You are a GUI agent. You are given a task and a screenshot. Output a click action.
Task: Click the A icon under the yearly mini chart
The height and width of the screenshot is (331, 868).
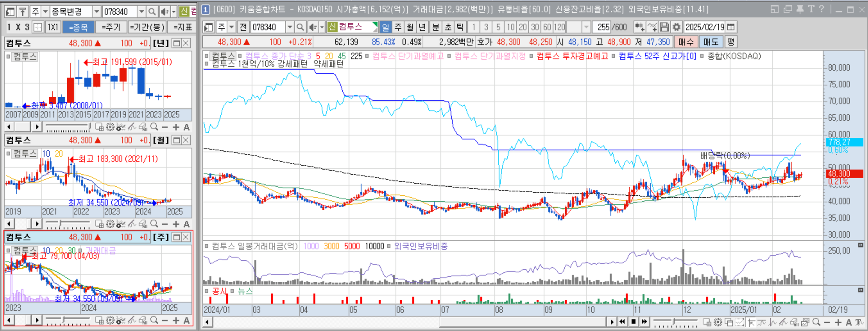187,127
